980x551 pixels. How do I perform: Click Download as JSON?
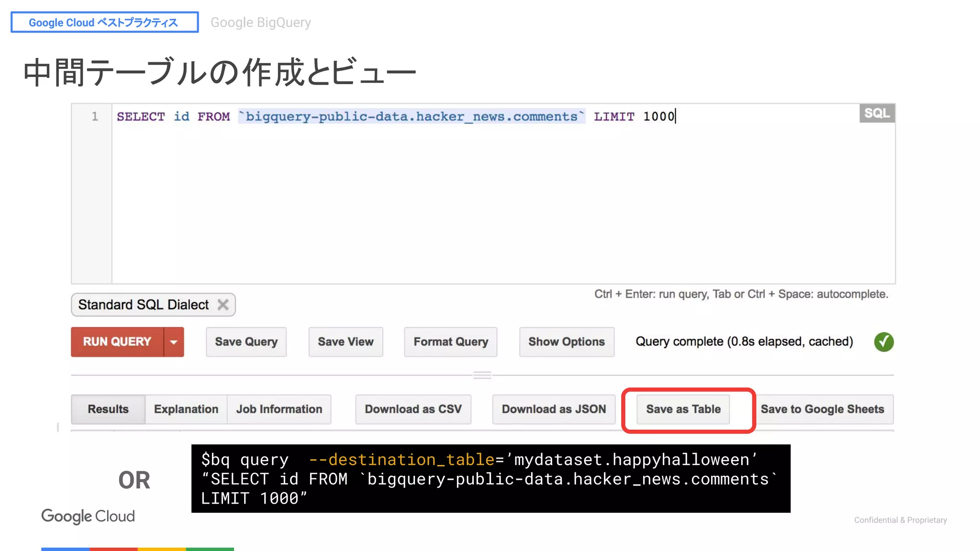(554, 409)
